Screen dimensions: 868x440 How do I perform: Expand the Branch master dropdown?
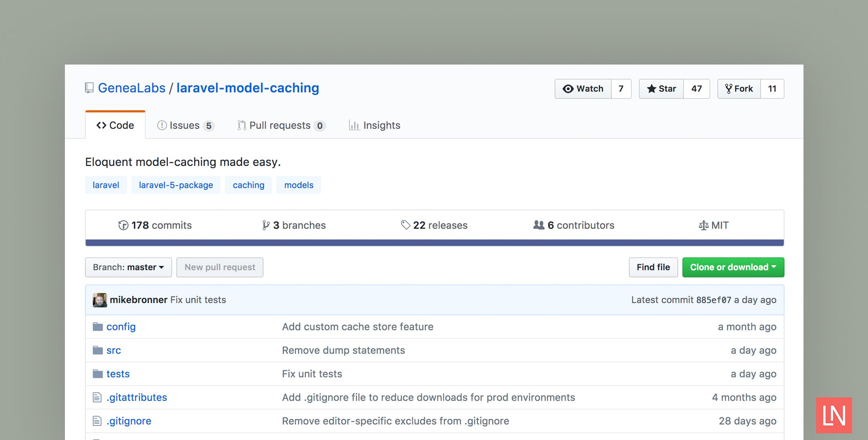click(126, 267)
